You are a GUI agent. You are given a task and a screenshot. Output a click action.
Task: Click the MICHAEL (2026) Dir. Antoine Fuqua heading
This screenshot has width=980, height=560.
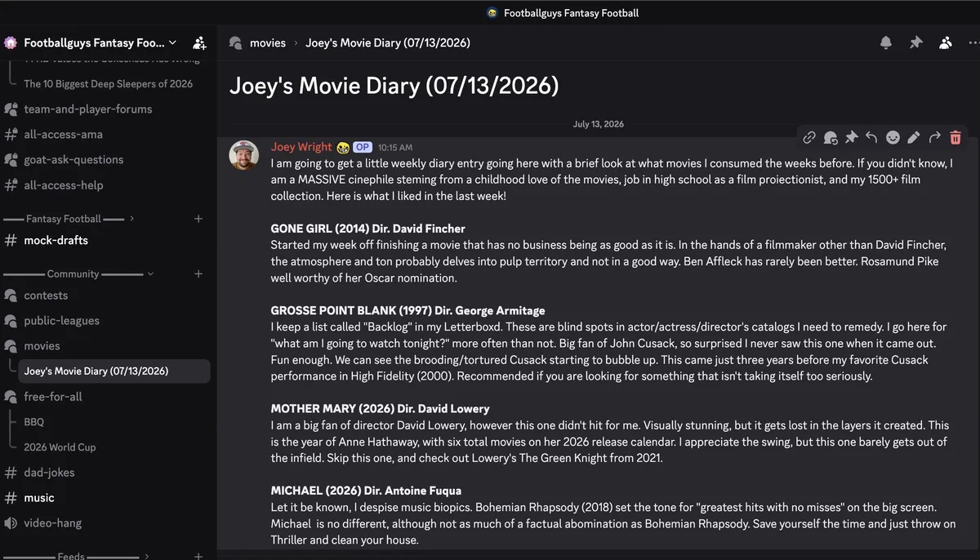366,491
